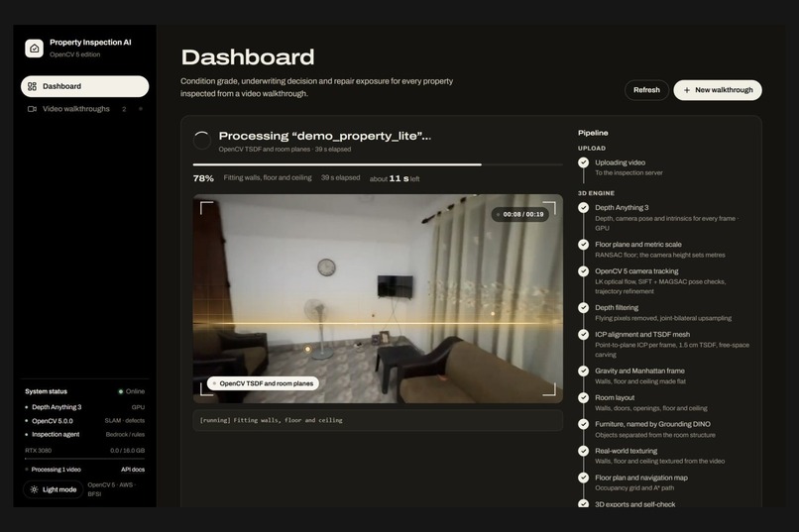
Task: Open the Dashboard sidebar item
Action: click(x=84, y=86)
